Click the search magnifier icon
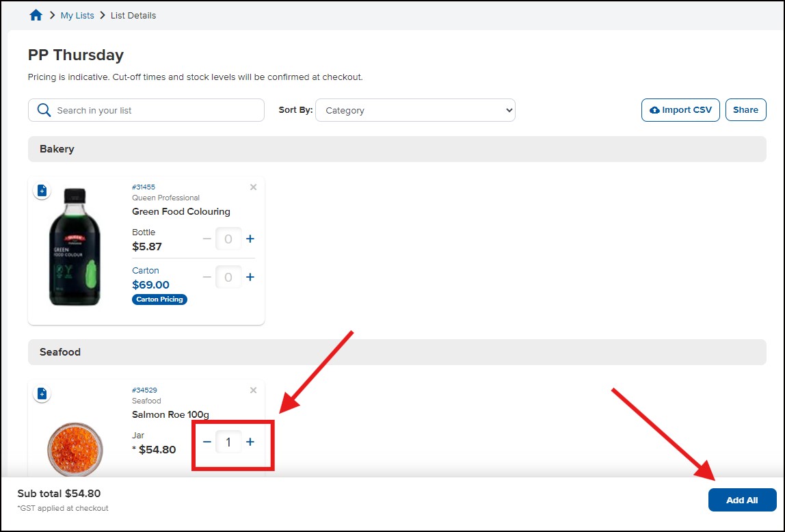This screenshot has width=785, height=532. 44,110
